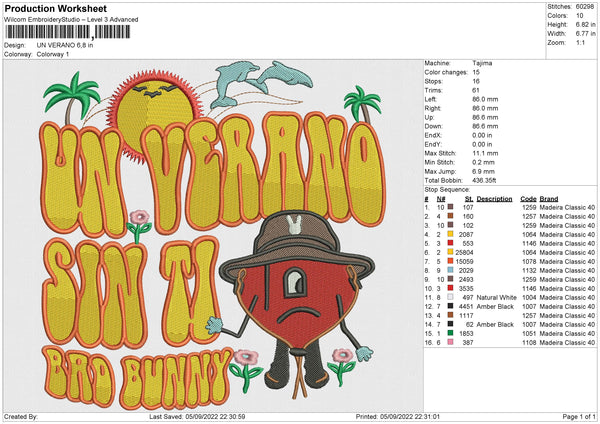Click the brown swatch in stop row 1
This screenshot has height=424, width=600.
coord(450,207)
